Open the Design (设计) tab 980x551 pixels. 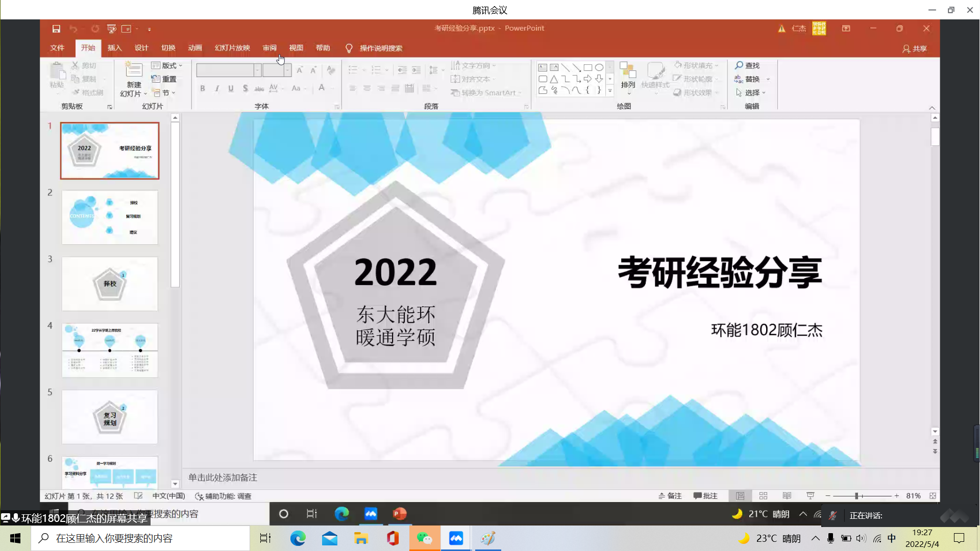[x=141, y=48]
